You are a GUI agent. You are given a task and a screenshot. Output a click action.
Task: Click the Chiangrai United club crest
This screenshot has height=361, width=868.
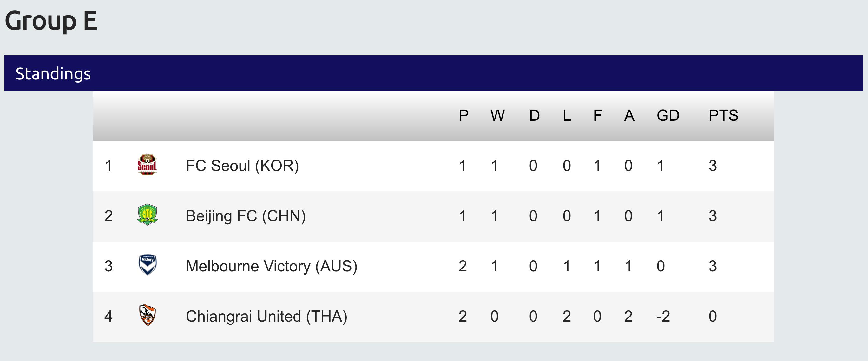(147, 315)
